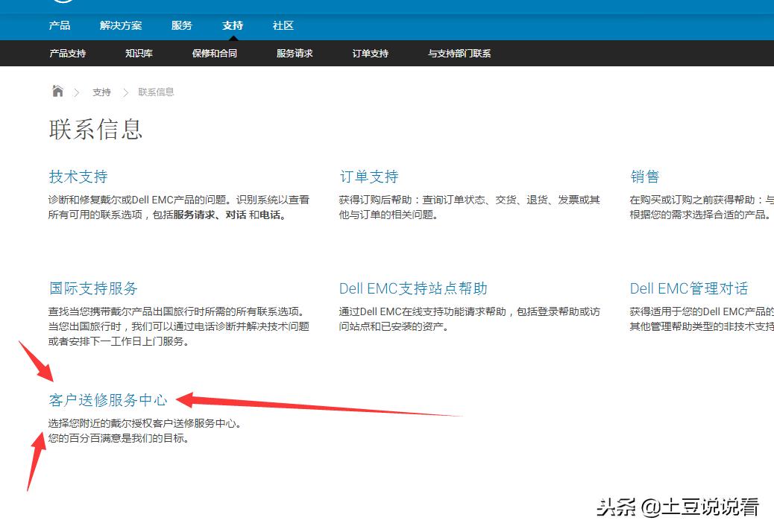Screen dimensions: 774x532
Task: Click 与支持部门联系 in the navigation
Action: click(458, 53)
